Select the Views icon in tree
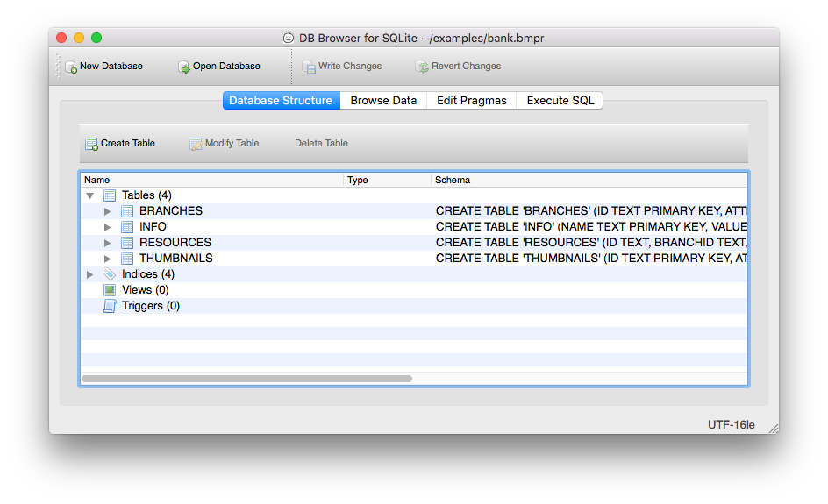Image resolution: width=828 pixels, height=504 pixels. click(110, 290)
